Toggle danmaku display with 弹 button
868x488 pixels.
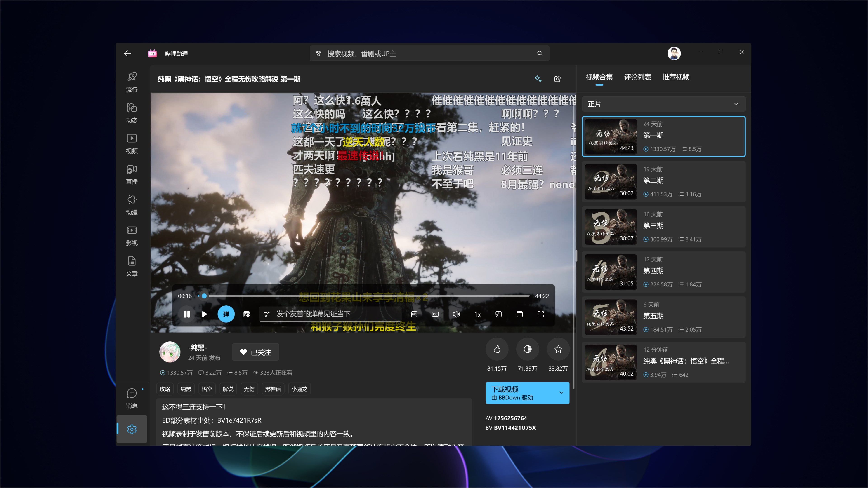point(226,314)
